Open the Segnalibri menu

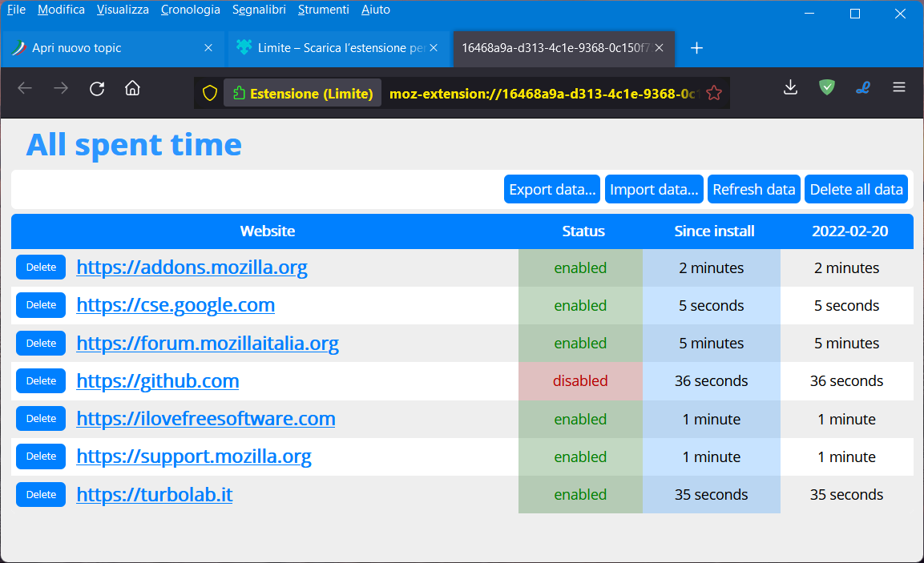(259, 10)
